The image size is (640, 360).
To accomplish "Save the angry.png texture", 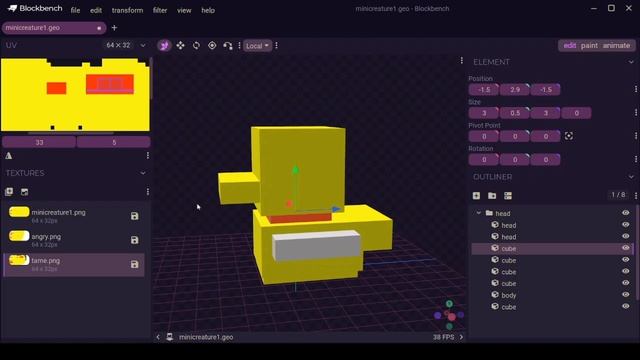I will tap(134, 240).
